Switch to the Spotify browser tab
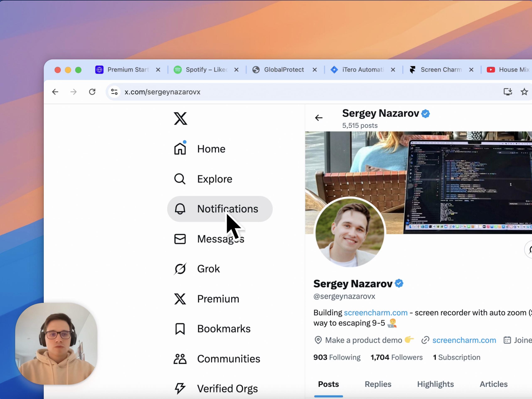The width and height of the screenshot is (532, 399). pyautogui.click(x=206, y=70)
